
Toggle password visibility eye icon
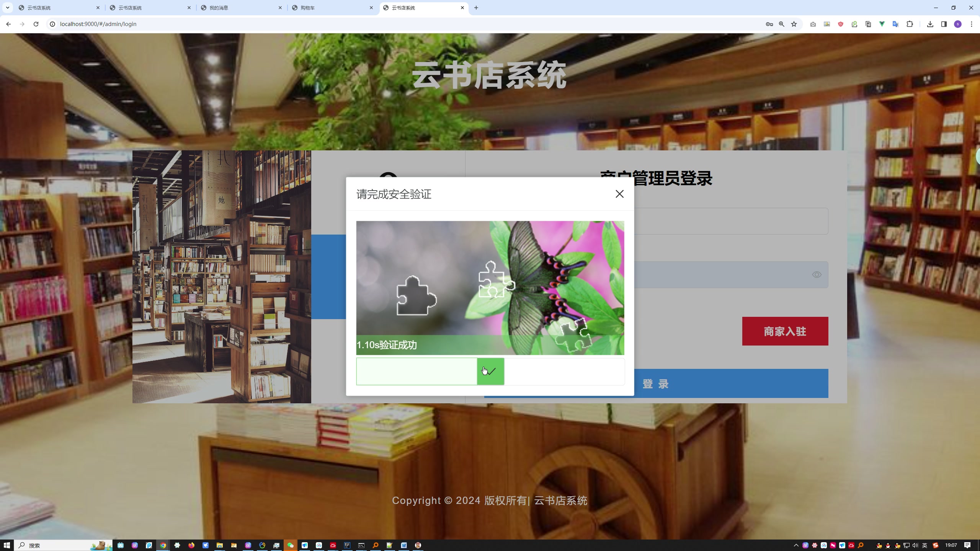817,275
